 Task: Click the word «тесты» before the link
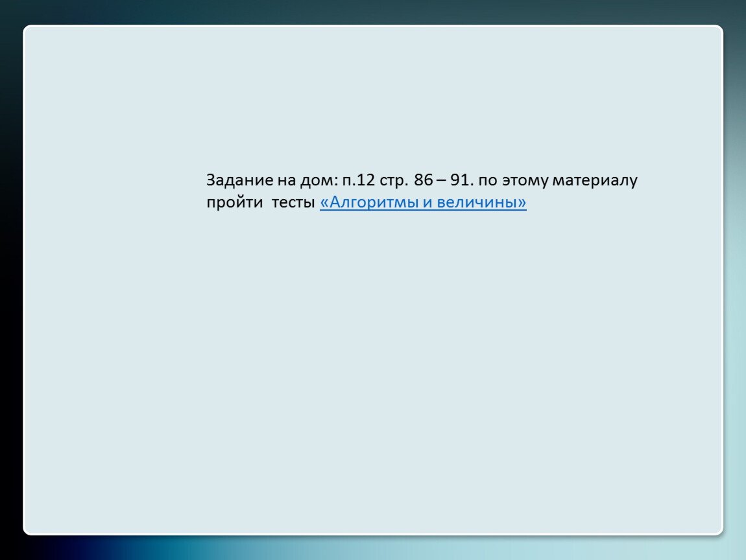[x=293, y=203]
